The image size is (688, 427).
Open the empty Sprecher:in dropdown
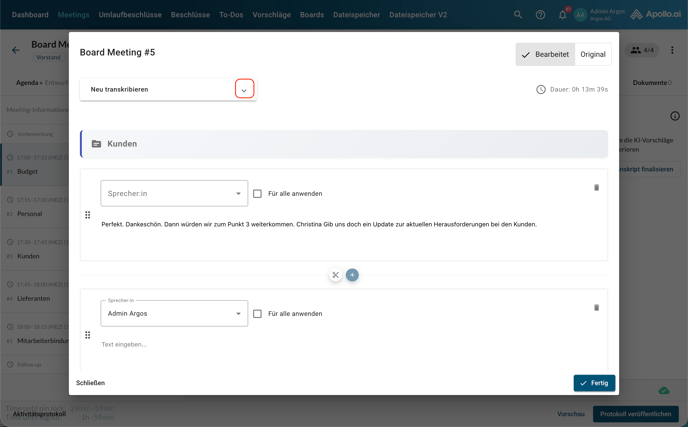coord(174,193)
